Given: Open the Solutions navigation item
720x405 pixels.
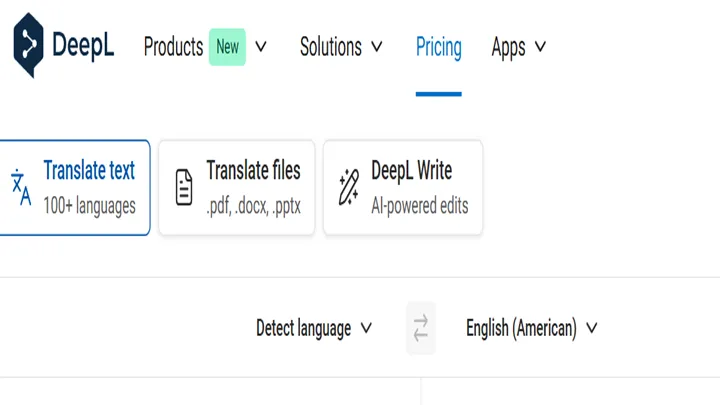Looking at the screenshot, I should pyautogui.click(x=331, y=47).
